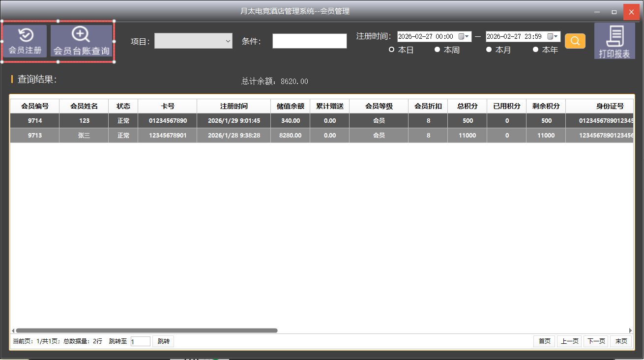This screenshot has height=360, width=644.
Task: Pick the 本年 radio option
Action: pyautogui.click(x=536, y=50)
